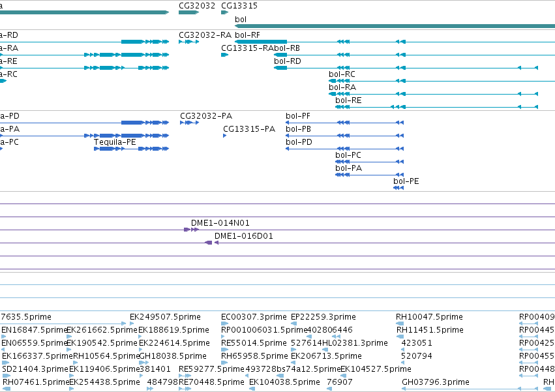Click the RH10047.5prime EST label
This screenshot has width=555, height=392.
click(x=429, y=317)
